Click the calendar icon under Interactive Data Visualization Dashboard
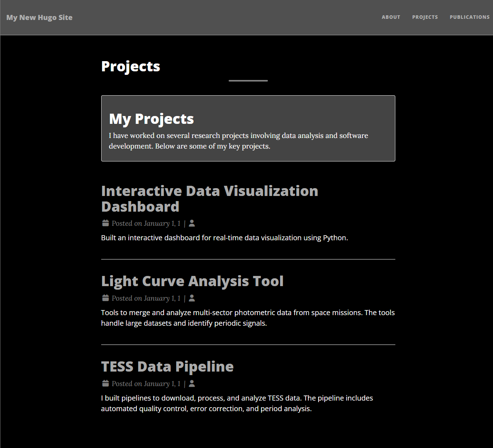The height and width of the screenshot is (448, 493). click(x=105, y=223)
